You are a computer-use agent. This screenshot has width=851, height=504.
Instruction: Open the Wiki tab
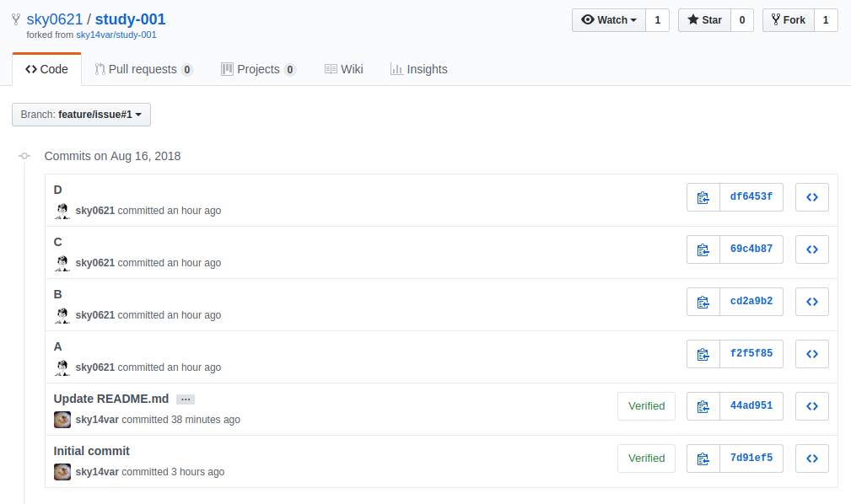click(344, 69)
